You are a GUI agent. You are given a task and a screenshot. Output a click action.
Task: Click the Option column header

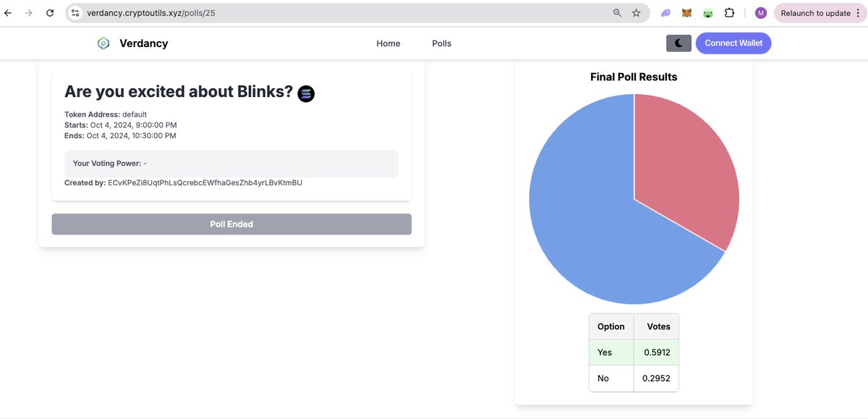click(x=611, y=326)
